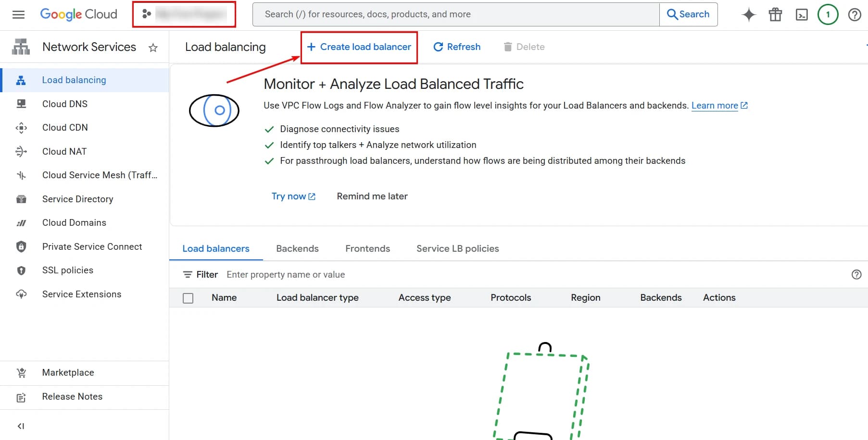Open the navigation hamburger menu
This screenshot has height=440, width=868.
pos(18,14)
